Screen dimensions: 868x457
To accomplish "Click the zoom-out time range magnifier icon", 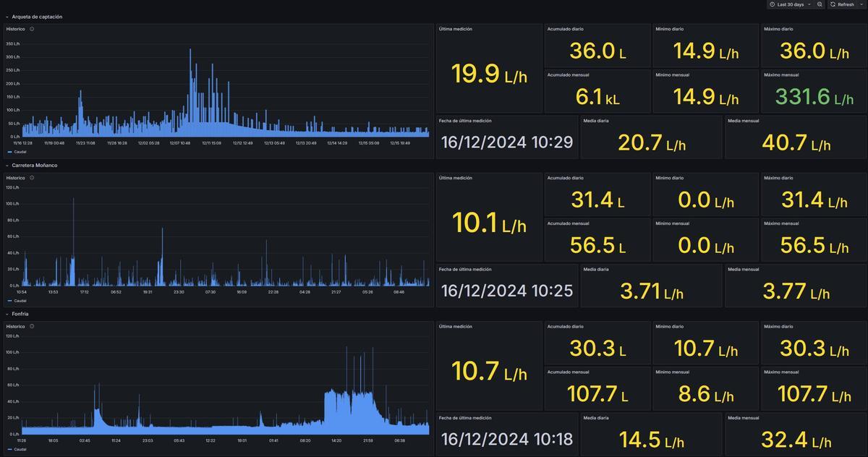I will 820,4.
